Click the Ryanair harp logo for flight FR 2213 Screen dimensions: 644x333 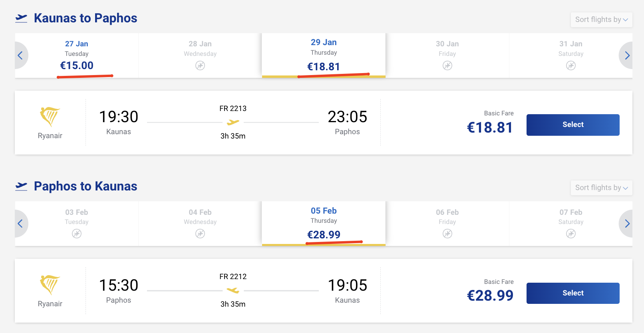pyautogui.click(x=50, y=117)
